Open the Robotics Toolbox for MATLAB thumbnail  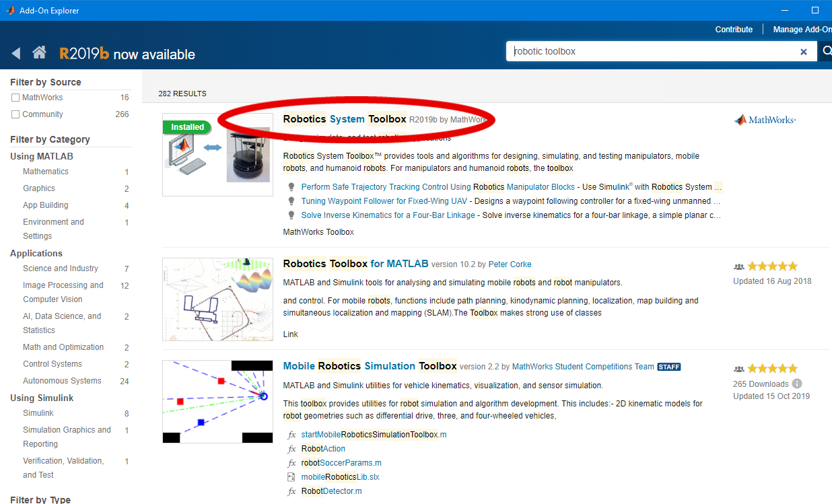pos(217,299)
